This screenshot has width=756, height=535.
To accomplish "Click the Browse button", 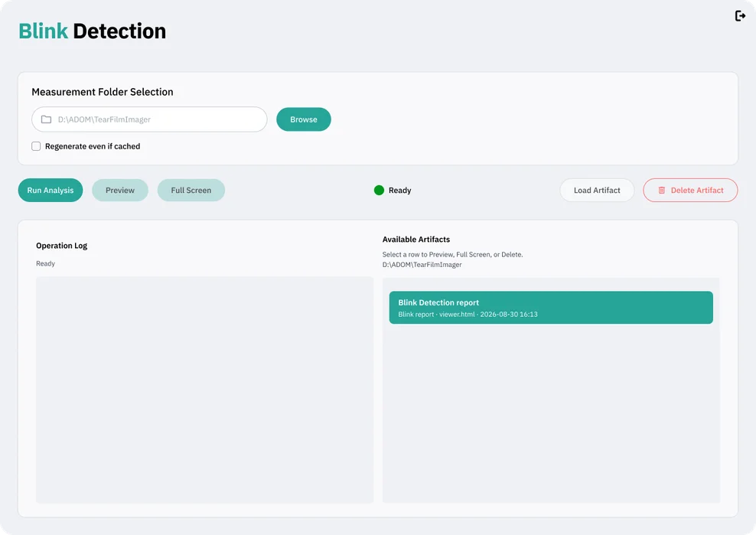I will point(303,119).
